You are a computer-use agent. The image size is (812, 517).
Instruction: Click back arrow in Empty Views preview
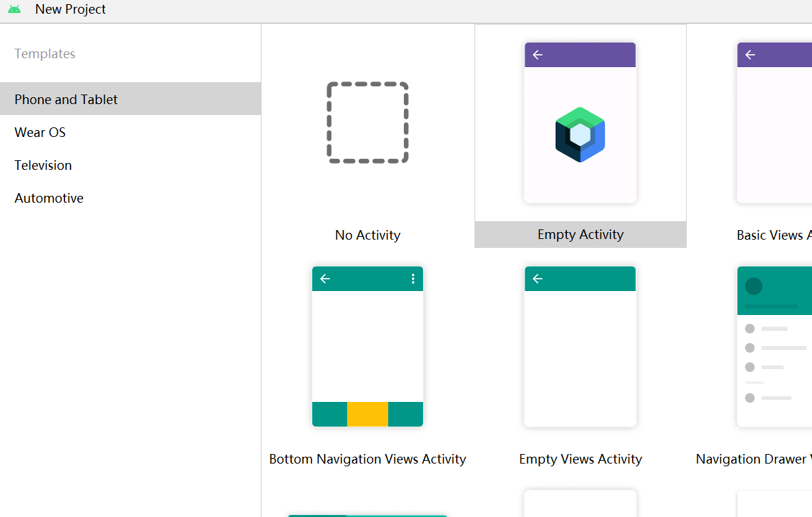pyautogui.click(x=537, y=279)
